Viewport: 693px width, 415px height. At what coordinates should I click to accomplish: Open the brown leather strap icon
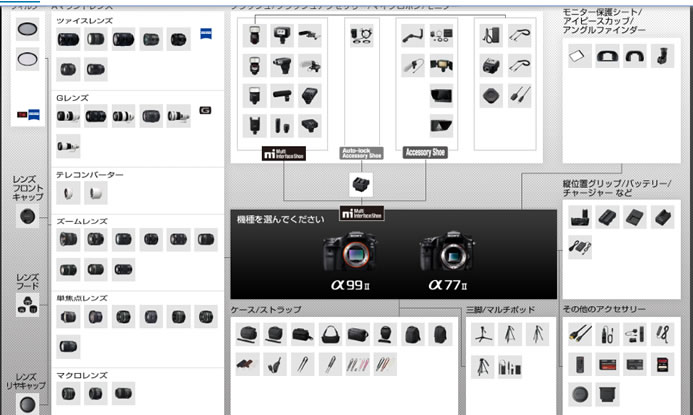[x=248, y=364]
